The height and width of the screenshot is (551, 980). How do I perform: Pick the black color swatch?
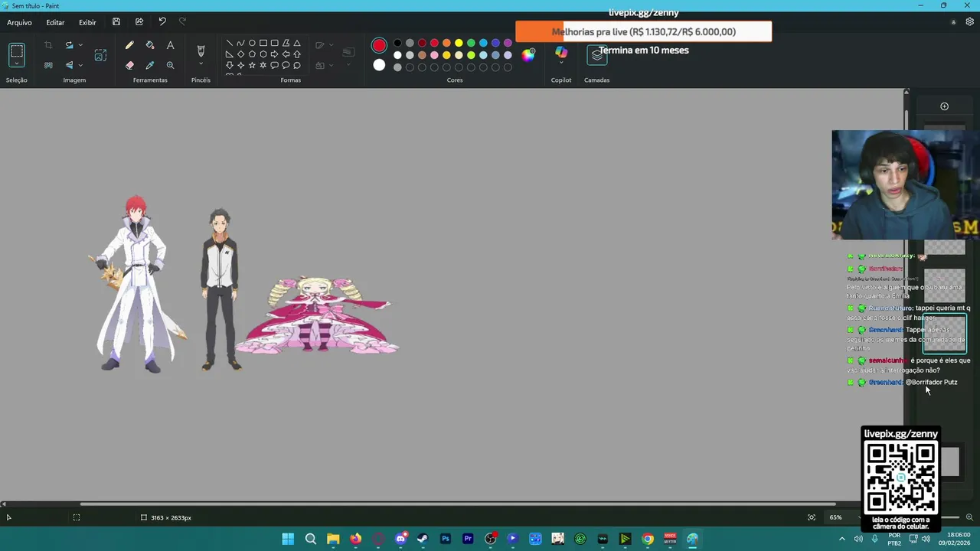tap(397, 43)
